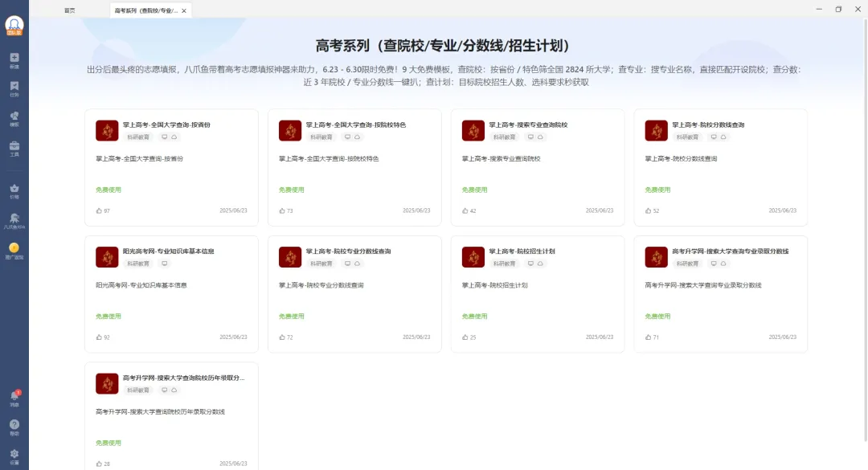Click 免费使用 on 掌上高考-院校分数线查询 card
The height and width of the screenshot is (470, 868).
657,190
